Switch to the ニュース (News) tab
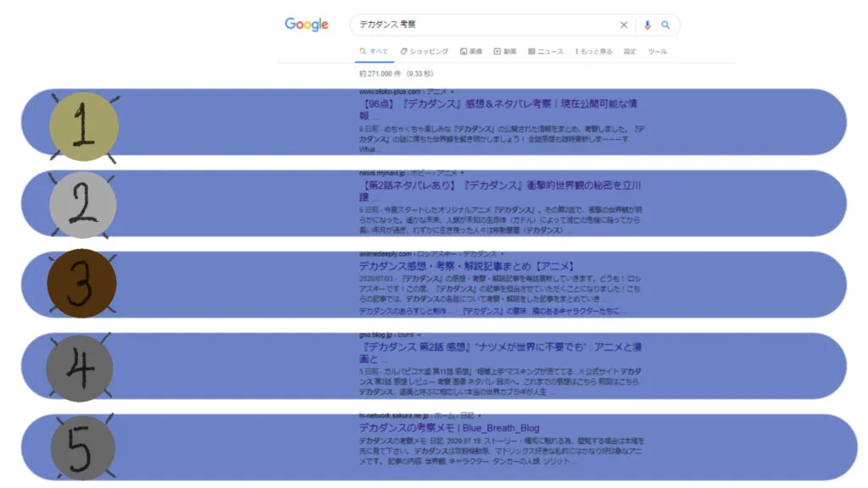The width and height of the screenshot is (868, 488). pyautogui.click(x=546, y=52)
